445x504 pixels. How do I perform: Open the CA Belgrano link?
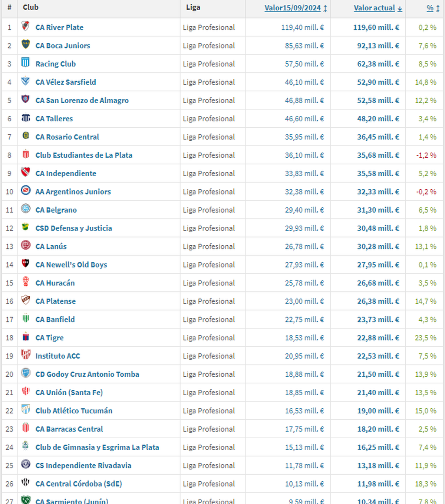[56, 210]
